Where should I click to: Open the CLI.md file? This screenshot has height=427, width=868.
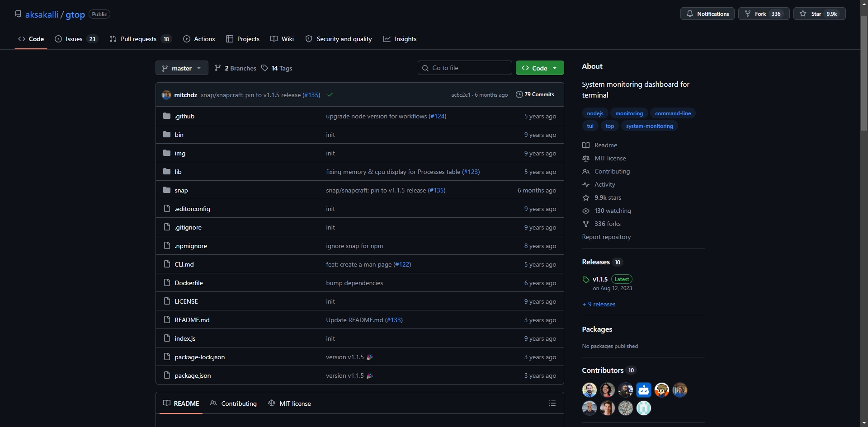click(x=184, y=264)
